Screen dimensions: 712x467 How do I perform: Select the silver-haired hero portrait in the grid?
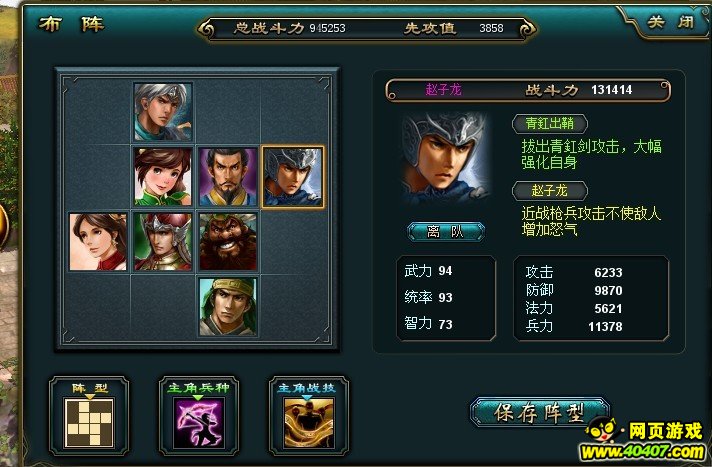coord(163,112)
